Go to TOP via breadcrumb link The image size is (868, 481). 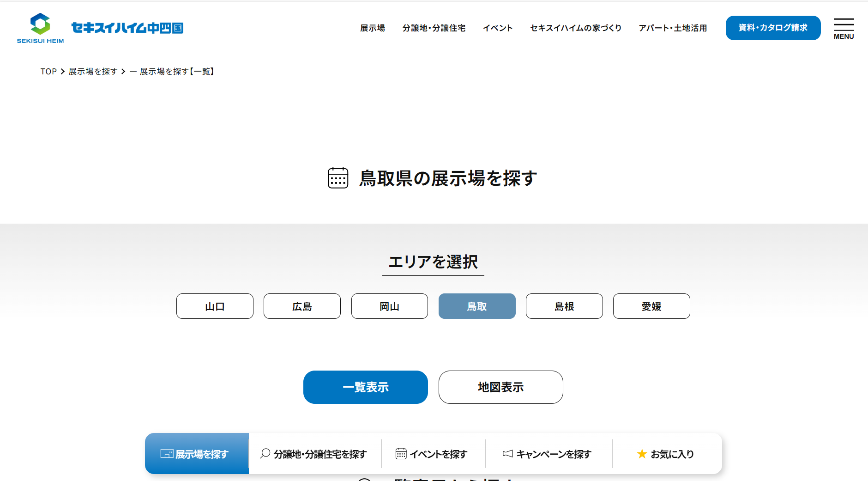[x=48, y=72]
